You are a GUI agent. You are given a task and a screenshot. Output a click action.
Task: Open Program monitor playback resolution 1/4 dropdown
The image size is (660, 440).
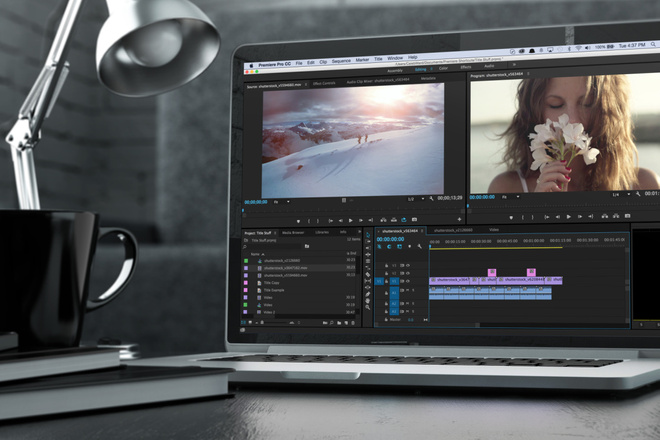click(621, 194)
